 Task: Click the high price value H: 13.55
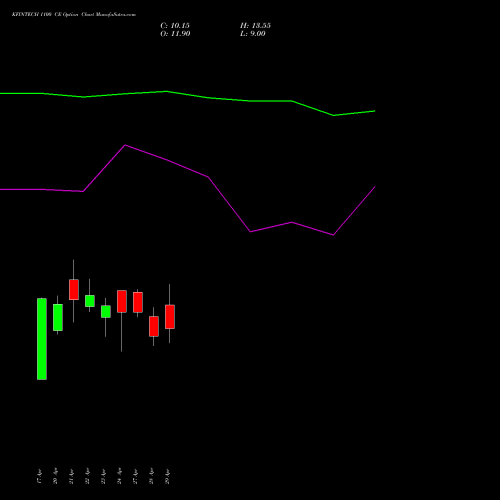click(x=255, y=26)
